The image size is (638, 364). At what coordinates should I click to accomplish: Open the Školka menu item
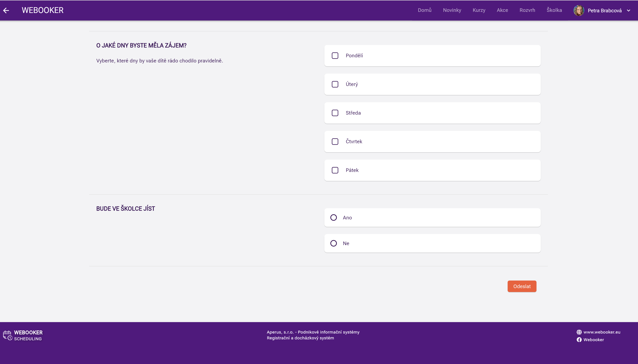[554, 10]
